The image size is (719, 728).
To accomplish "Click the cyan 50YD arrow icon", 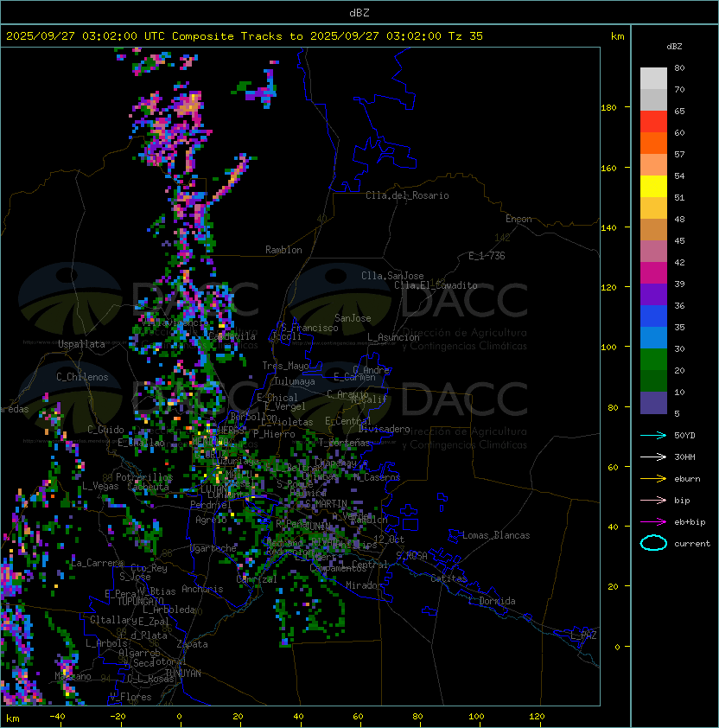I will tap(653, 436).
